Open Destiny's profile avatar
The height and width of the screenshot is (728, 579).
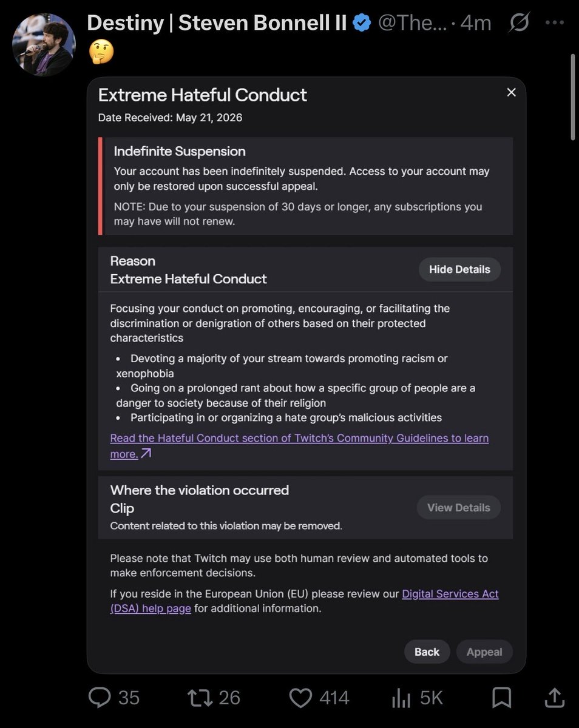[44, 44]
